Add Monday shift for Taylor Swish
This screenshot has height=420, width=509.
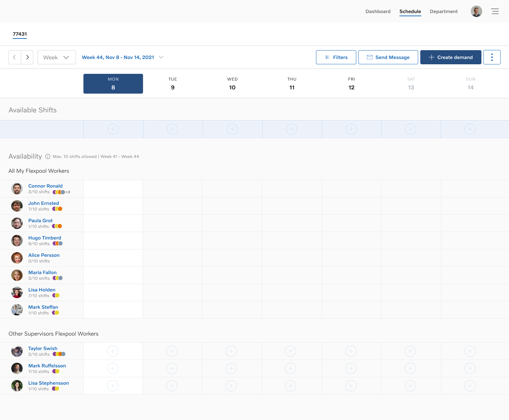[x=113, y=351]
